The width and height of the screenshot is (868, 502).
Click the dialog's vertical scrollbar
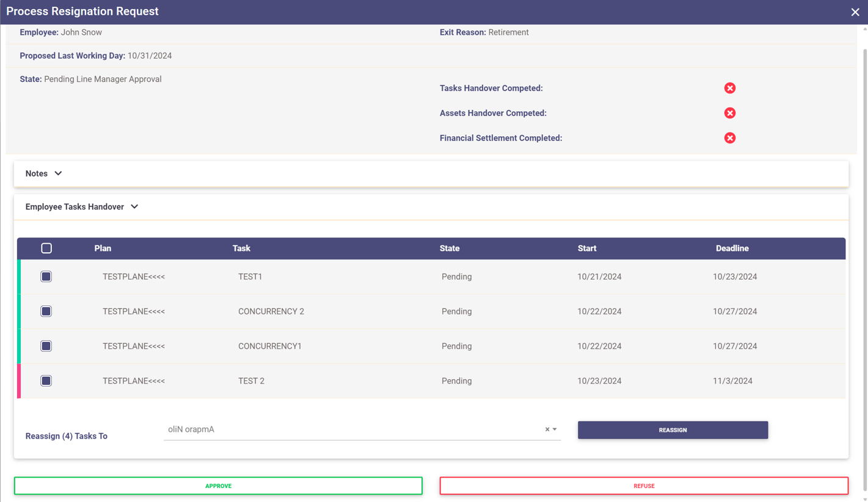tap(864, 244)
